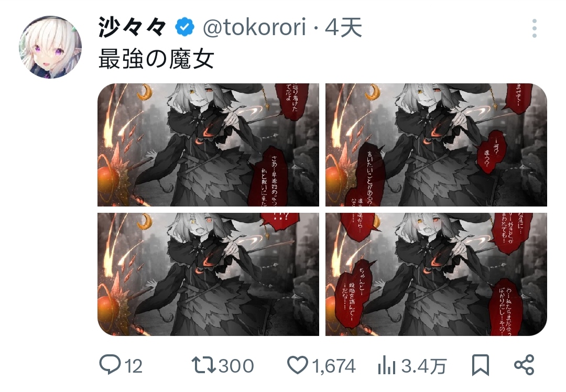Click the blue verified badge
Screen dimensions: 566x392
click(185, 27)
